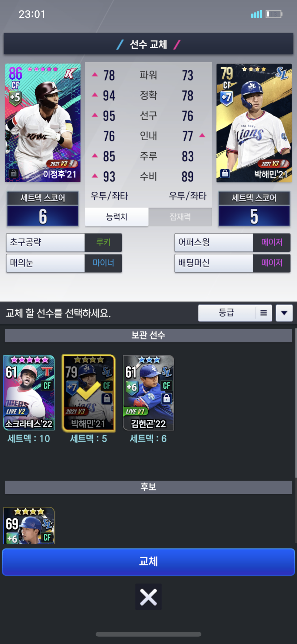
Task: Tap the lock icon on 이정후'21 card
Action: point(13,173)
